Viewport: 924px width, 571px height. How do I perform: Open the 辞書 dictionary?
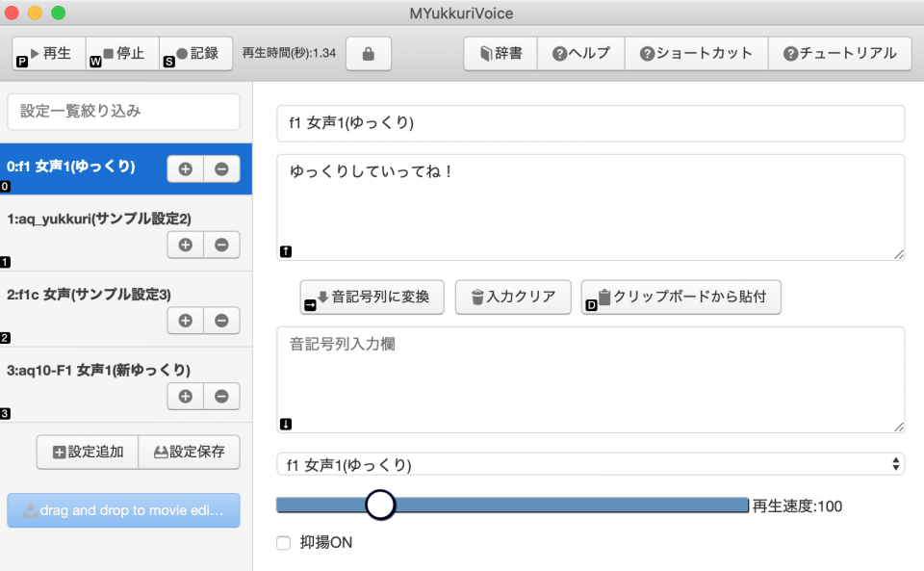point(500,54)
